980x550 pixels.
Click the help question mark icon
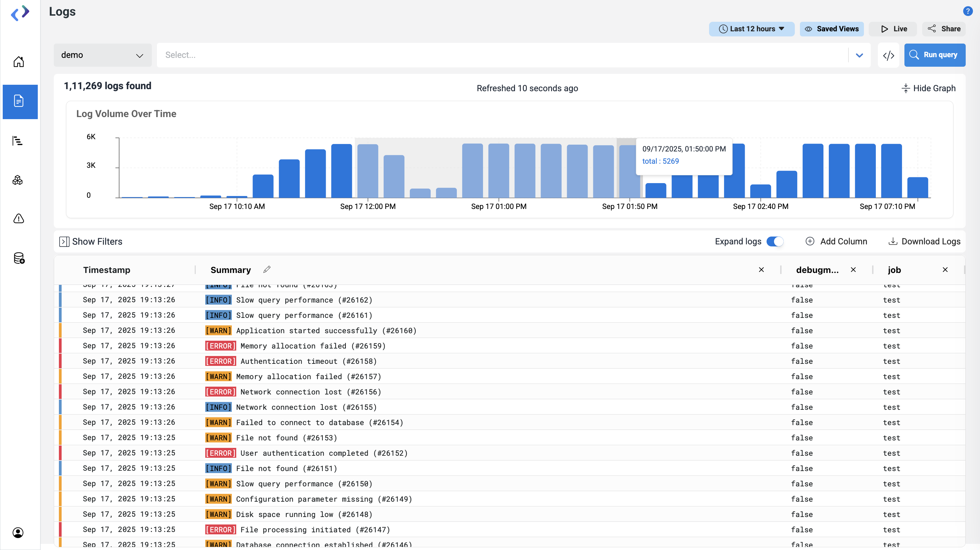coord(967,11)
